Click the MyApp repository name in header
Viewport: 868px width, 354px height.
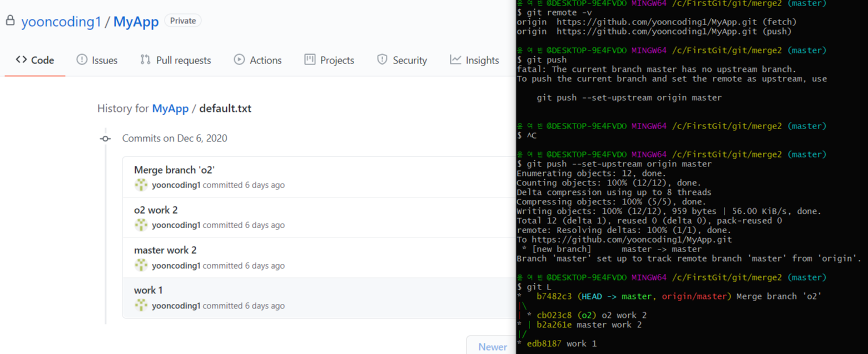pos(136,22)
